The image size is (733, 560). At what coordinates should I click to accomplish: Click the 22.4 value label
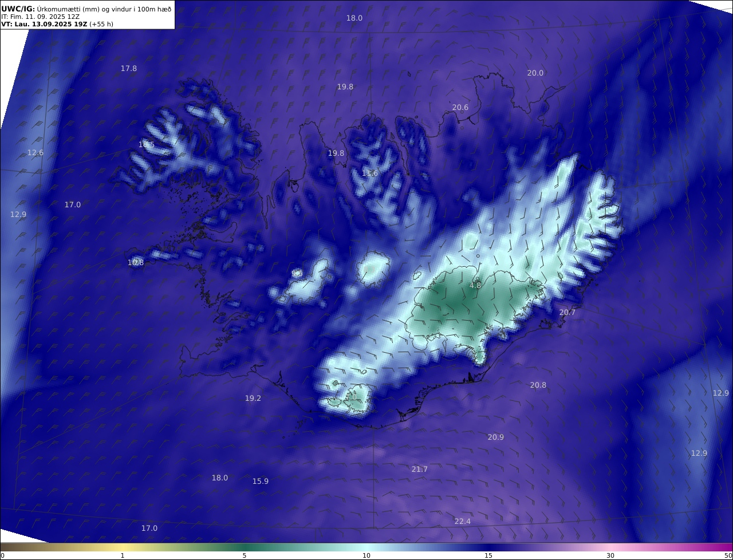[x=462, y=521]
